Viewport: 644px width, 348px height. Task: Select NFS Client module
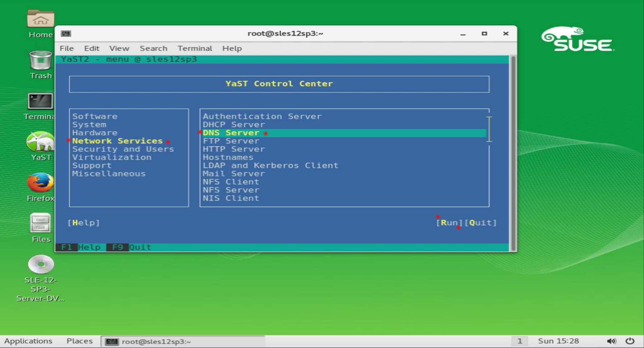(231, 182)
